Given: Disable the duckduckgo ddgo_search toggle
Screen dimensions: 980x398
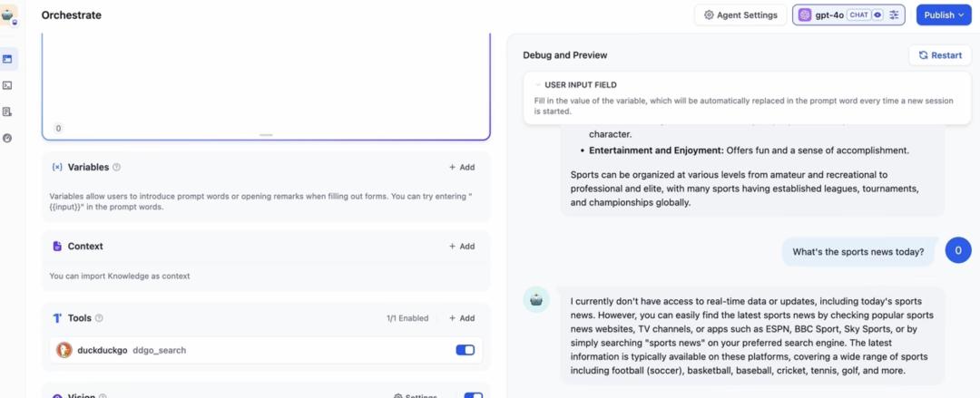Looking at the screenshot, I should pos(465,350).
